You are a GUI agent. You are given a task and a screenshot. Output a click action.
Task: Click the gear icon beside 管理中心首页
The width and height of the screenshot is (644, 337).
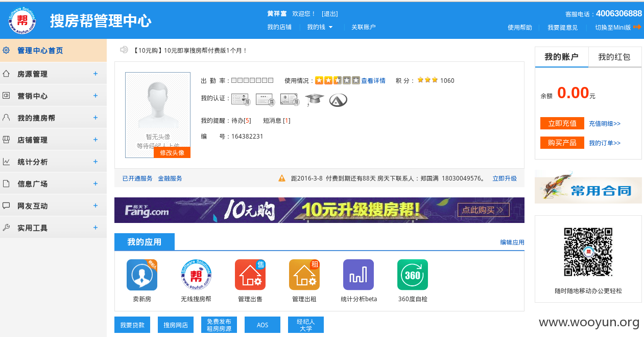[x=6, y=50]
